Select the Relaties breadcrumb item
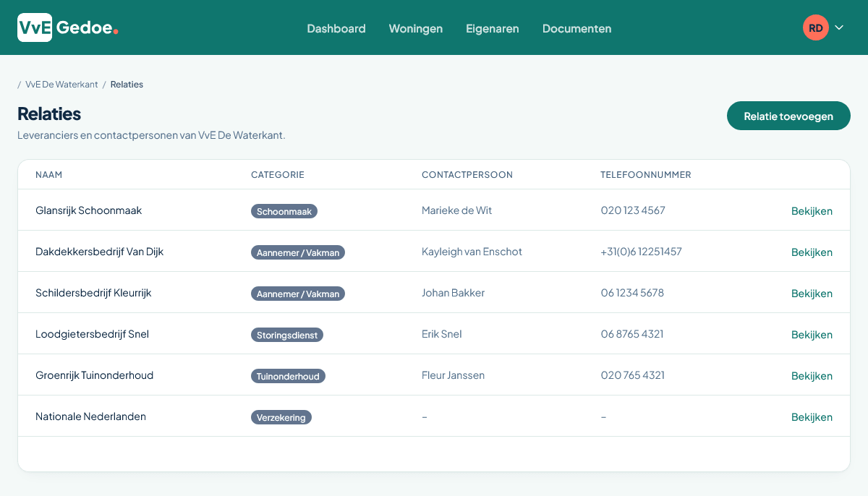The width and height of the screenshot is (868, 496). point(127,85)
